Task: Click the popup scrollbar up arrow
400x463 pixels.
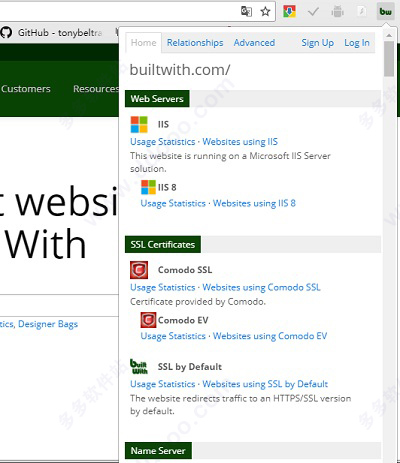Action: point(389,35)
